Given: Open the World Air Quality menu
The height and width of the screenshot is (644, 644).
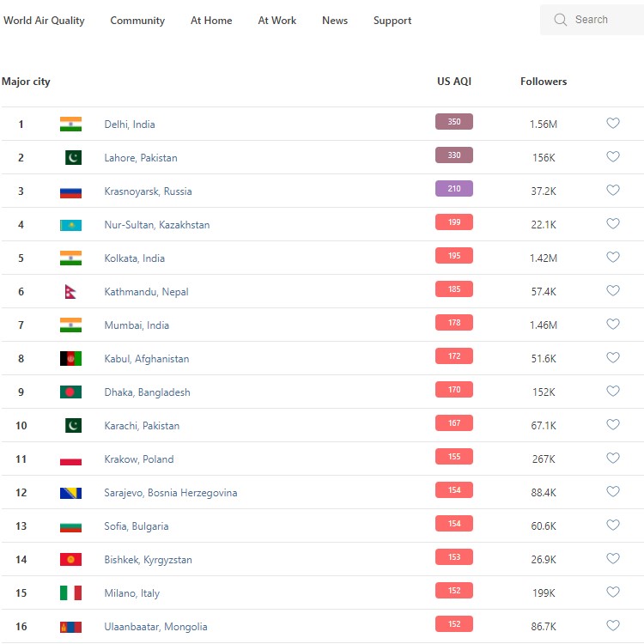Looking at the screenshot, I should pos(44,21).
